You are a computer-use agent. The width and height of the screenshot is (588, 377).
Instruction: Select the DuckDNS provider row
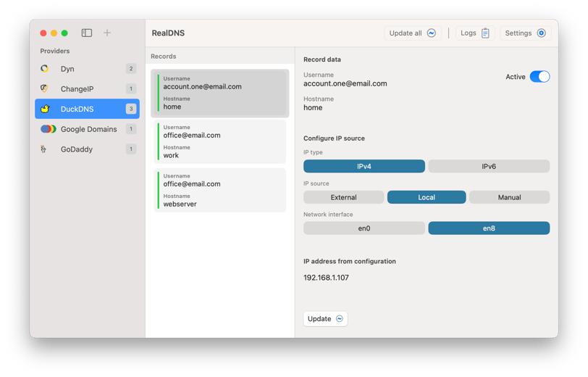88,109
